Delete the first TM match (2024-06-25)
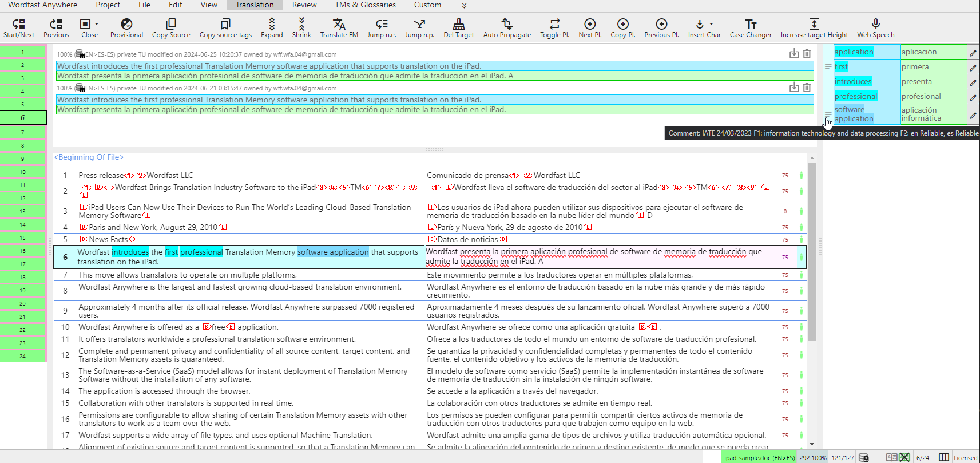The width and height of the screenshot is (980, 463). click(x=807, y=54)
